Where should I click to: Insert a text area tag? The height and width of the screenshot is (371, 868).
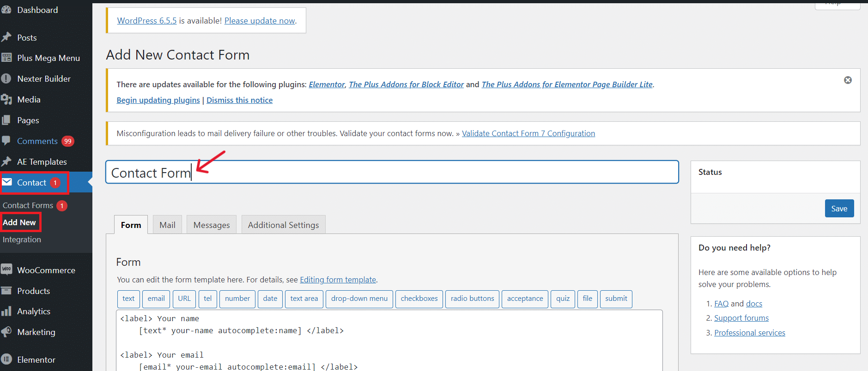point(304,299)
